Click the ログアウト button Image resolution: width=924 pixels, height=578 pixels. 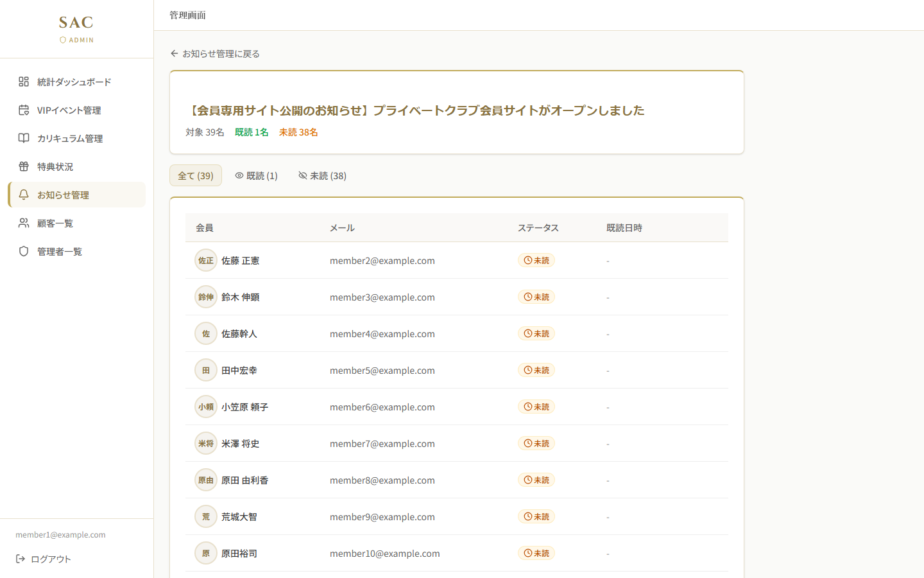coord(44,559)
